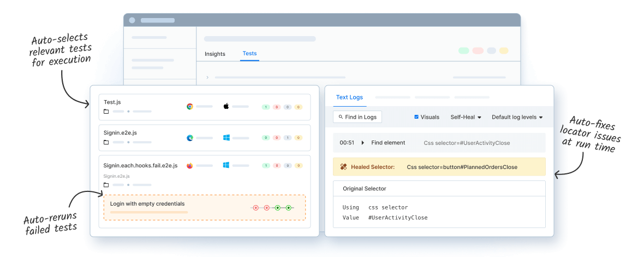644x257 pixels.
Task: Click green badge in Signin.each.hooks.fail.e2e.js row
Action: [x=266, y=166]
